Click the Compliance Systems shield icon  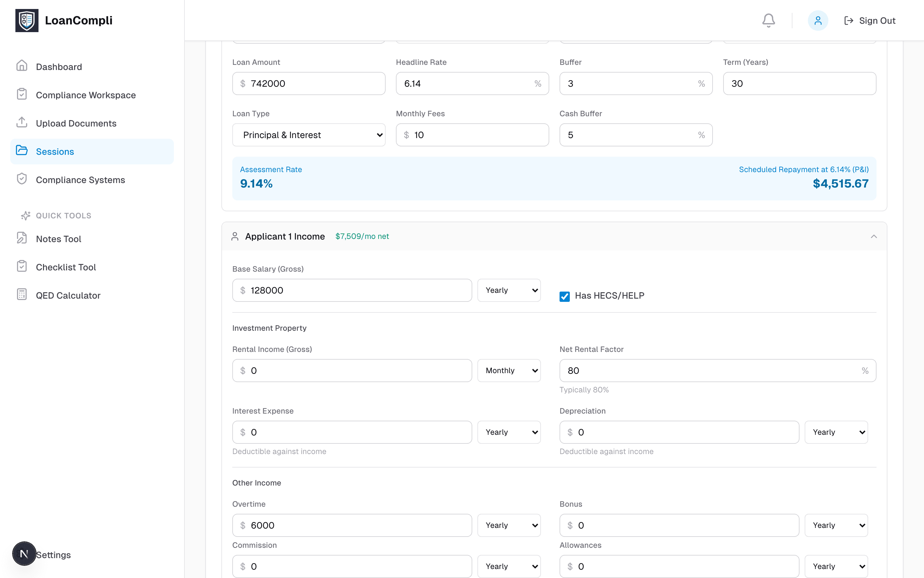click(22, 179)
